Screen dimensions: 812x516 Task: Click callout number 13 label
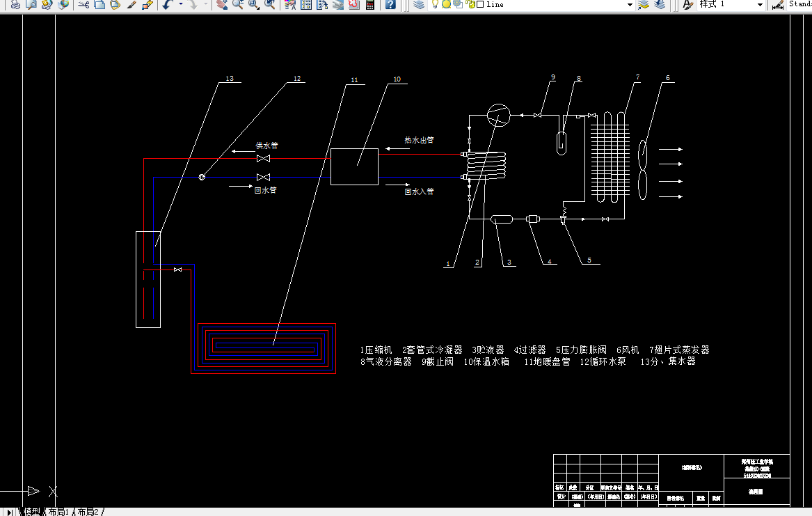[x=230, y=79]
